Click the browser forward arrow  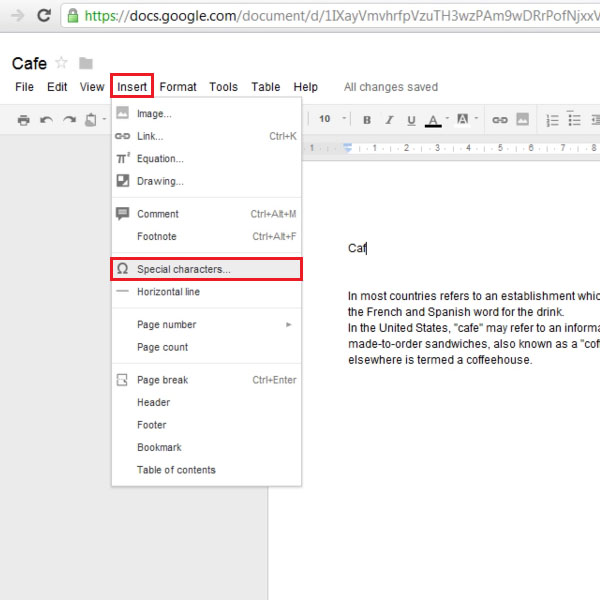18,16
